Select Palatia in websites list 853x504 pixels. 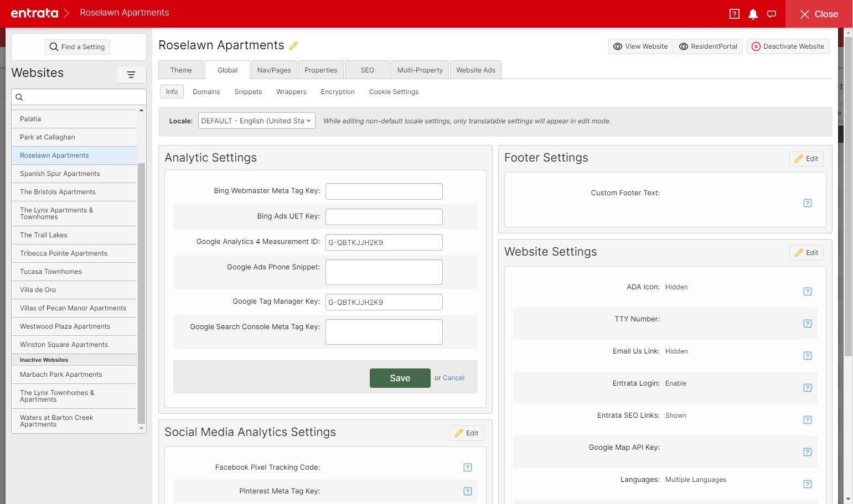point(74,119)
